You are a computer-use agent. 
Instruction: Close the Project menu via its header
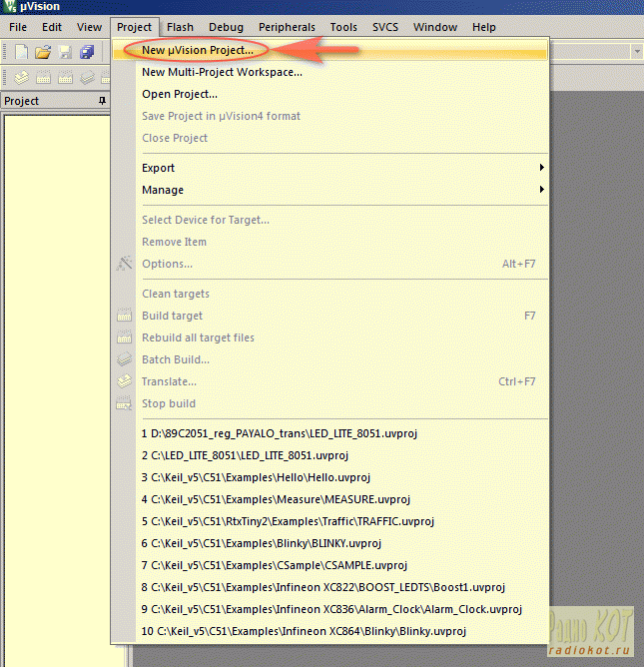click(x=135, y=27)
